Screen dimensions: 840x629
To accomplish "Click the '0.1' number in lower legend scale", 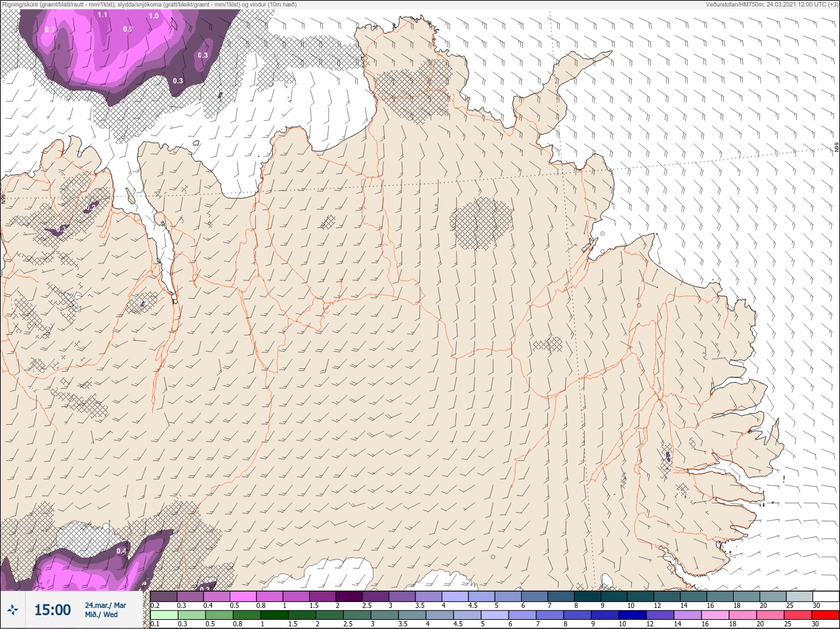I will pos(155,624).
